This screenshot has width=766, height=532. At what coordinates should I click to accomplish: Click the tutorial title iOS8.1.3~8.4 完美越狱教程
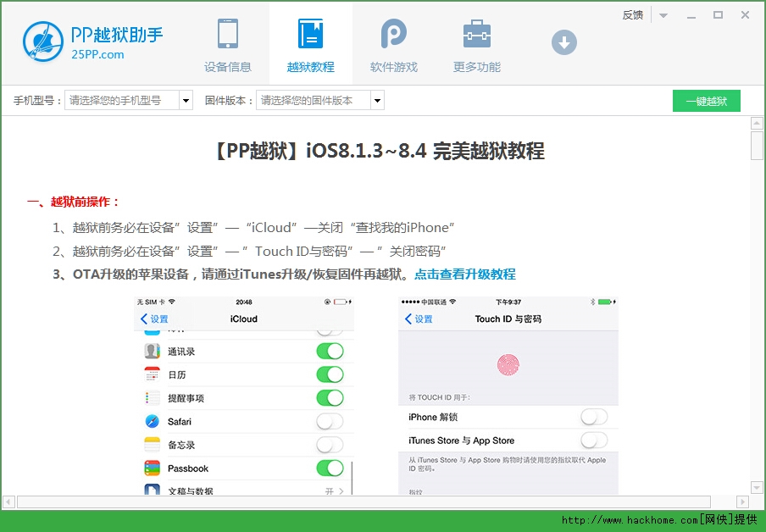(380, 151)
